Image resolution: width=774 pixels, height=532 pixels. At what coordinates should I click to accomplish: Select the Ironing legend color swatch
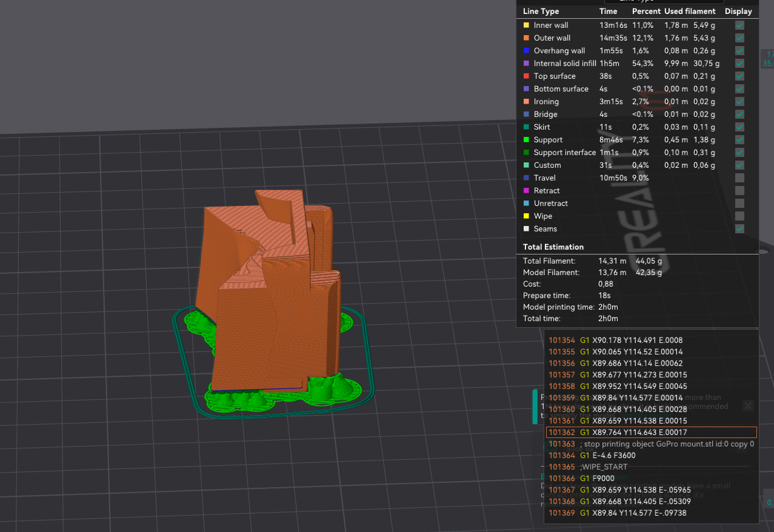coord(526,102)
